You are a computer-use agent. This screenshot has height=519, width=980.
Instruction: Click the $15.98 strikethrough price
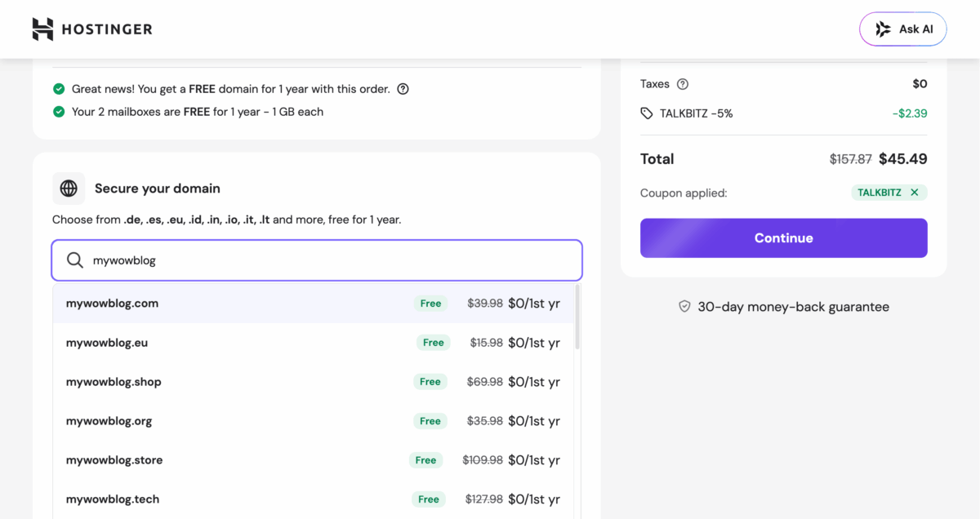coord(487,343)
